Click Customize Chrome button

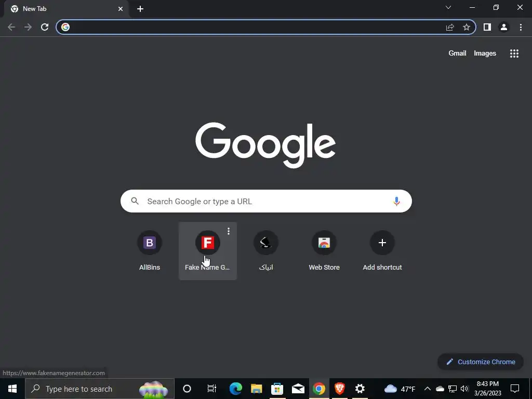click(x=481, y=362)
